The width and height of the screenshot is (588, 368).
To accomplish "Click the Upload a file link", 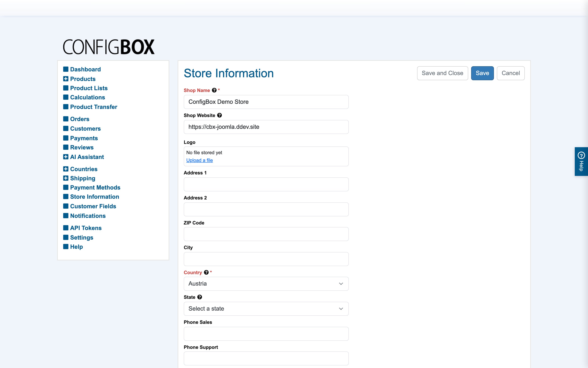I will tap(200, 160).
